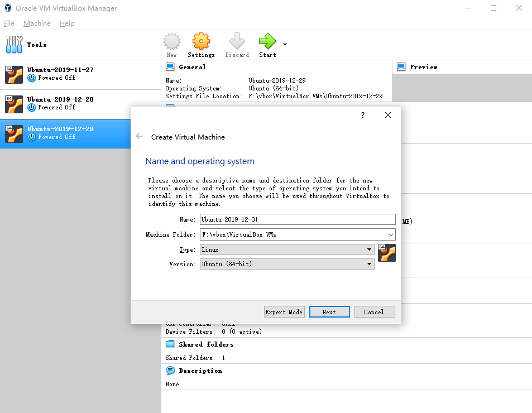Image resolution: width=532 pixels, height=413 pixels.
Task: Click power state icon of Ubuntu-2019-12-29
Action: click(x=32, y=137)
